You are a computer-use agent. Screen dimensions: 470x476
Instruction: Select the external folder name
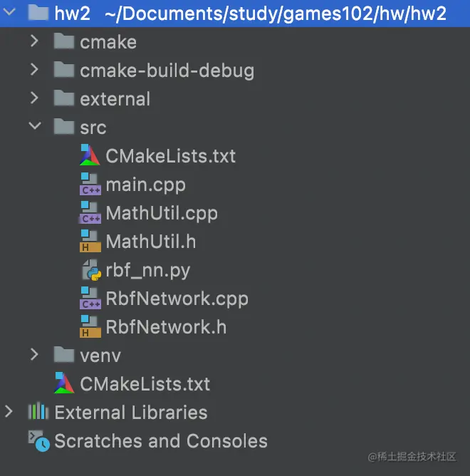click(x=115, y=98)
